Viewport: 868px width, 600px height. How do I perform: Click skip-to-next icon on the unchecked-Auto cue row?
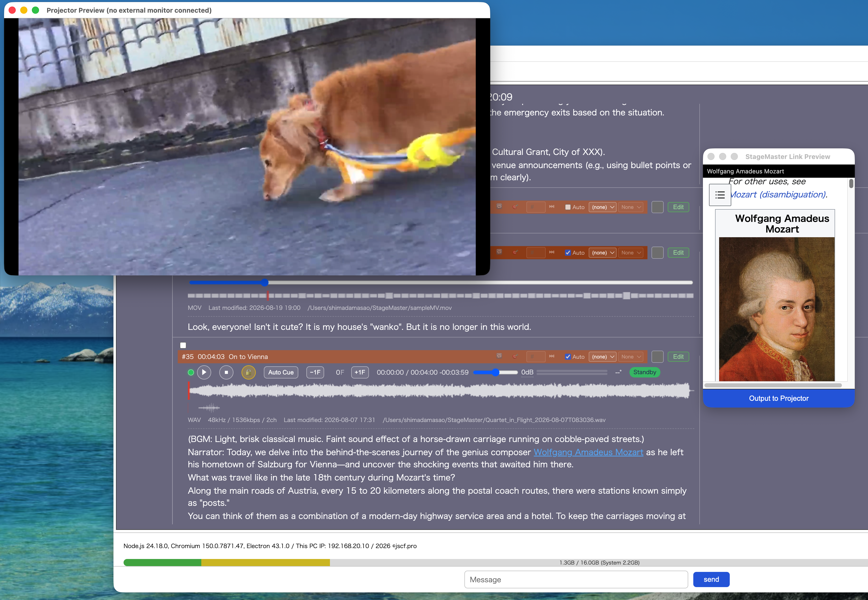tap(551, 207)
